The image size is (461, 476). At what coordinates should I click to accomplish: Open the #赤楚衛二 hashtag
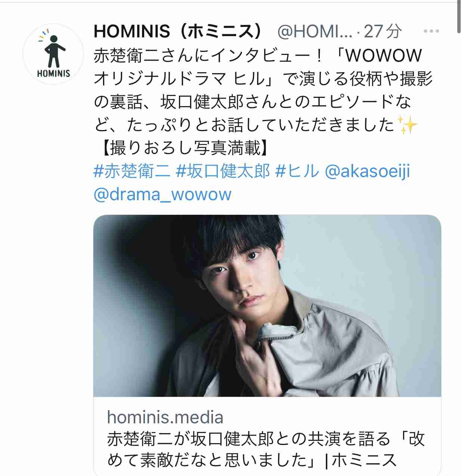pos(132,171)
